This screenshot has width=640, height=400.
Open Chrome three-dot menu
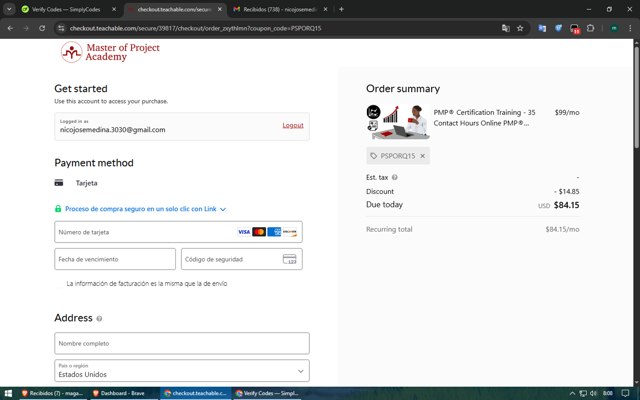tap(630, 28)
